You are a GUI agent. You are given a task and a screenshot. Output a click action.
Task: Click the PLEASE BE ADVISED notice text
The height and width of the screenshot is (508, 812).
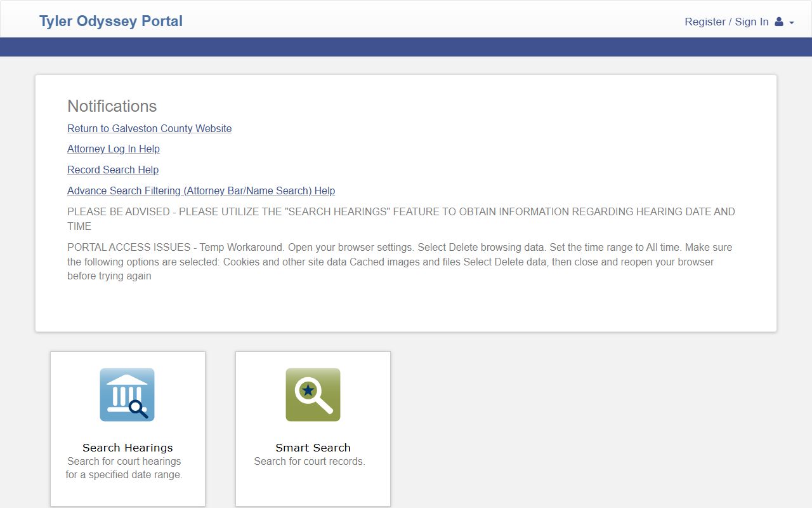coord(401,218)
